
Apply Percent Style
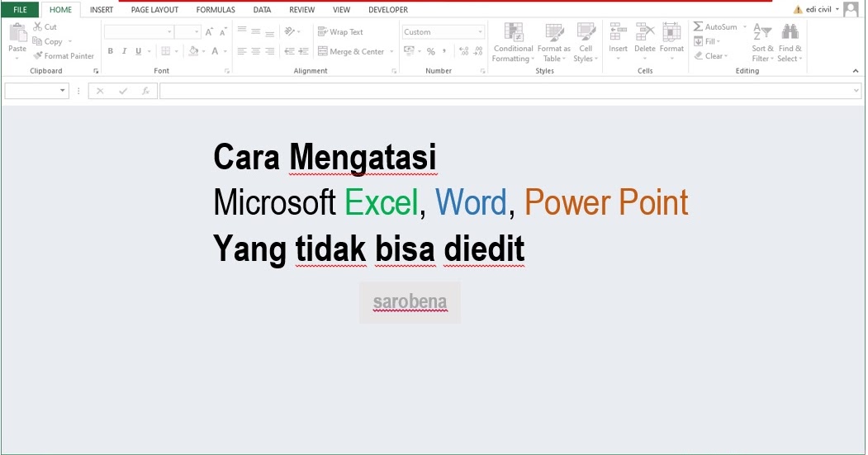coord(430,51)
